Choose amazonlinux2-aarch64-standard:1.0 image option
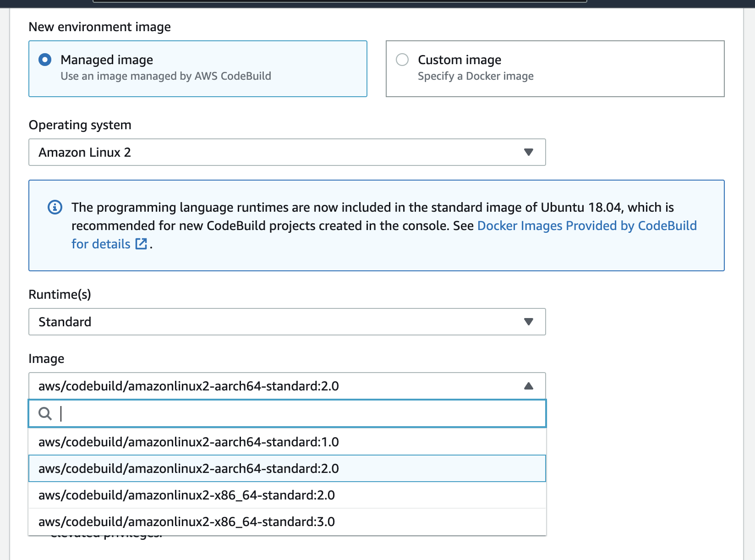 click(x=287, y=442)
